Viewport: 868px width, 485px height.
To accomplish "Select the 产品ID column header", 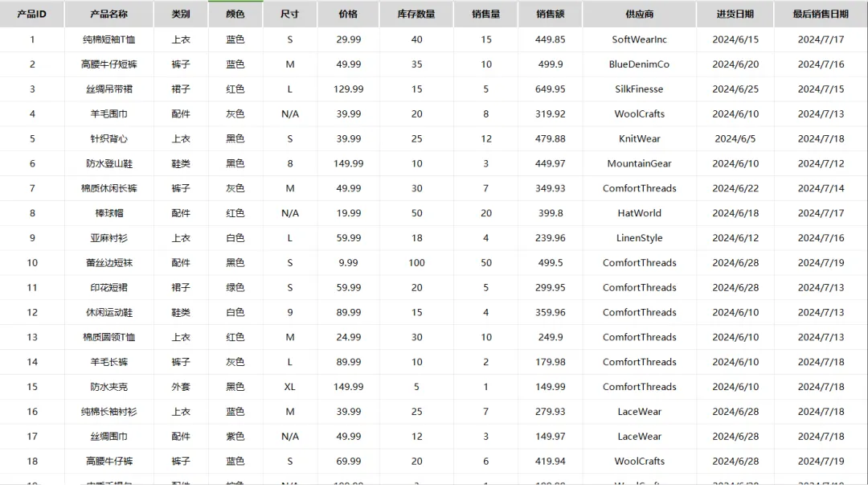I will [x=32, y=14].
